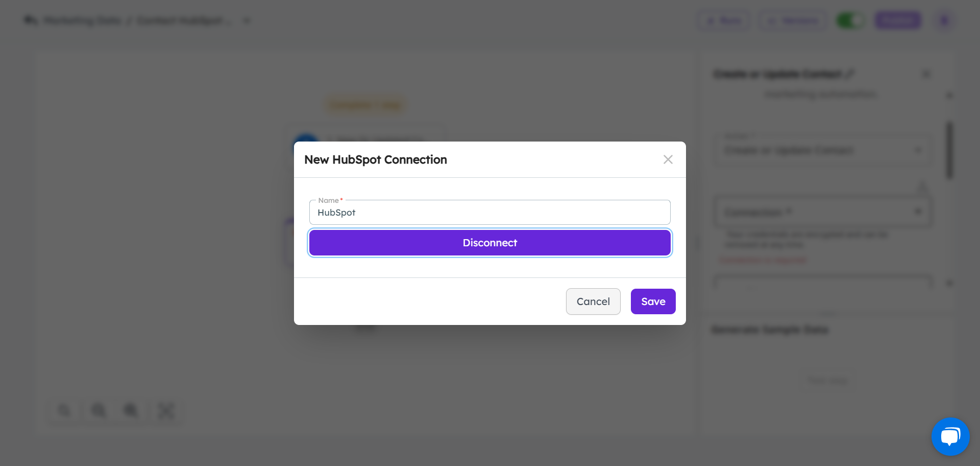The height and width of the screenshot is (466, 980).
Task: Open the live chat support bubble
Action: [x=950, y=436]
